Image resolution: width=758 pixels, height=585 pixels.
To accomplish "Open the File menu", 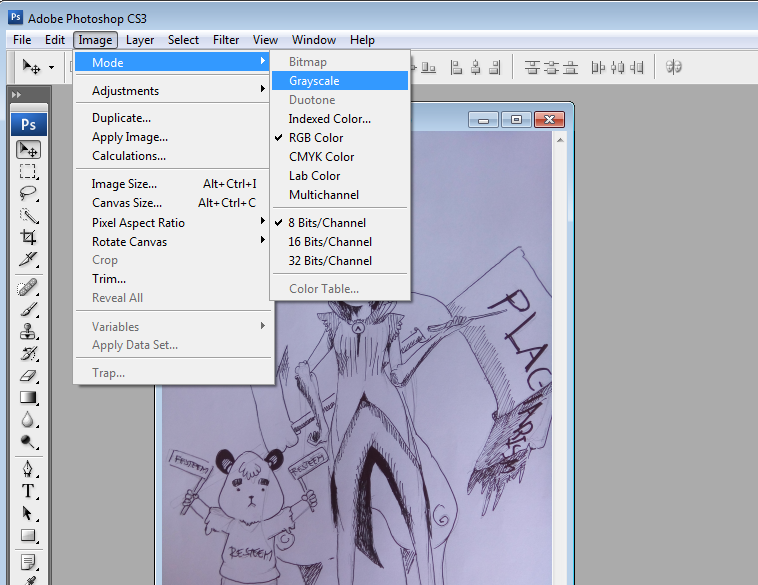I will (22, 40).
